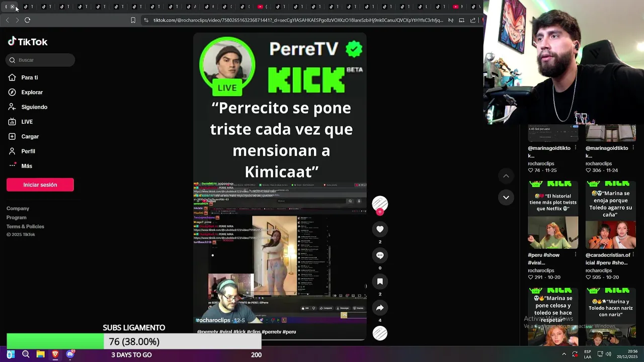Open thumbnail 'El historial tiene más plot twists'
The height and width of the screenshot is (362, 644).
point(553,215)
